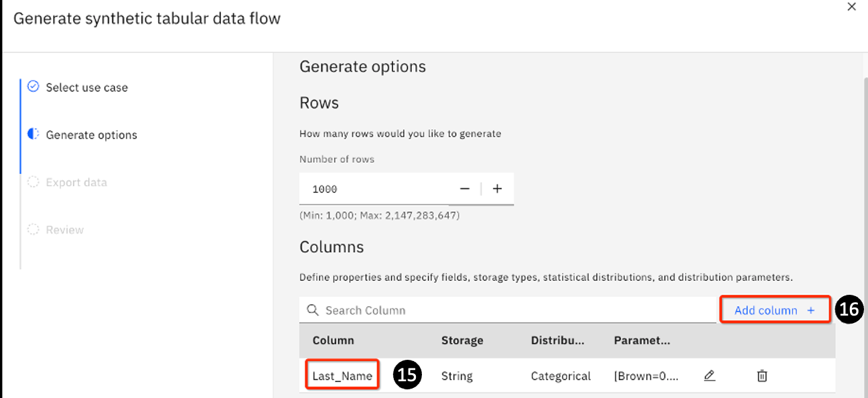
Task: Increase number of rows with plus
Action: pyautogui.click(x=497, y=189)
